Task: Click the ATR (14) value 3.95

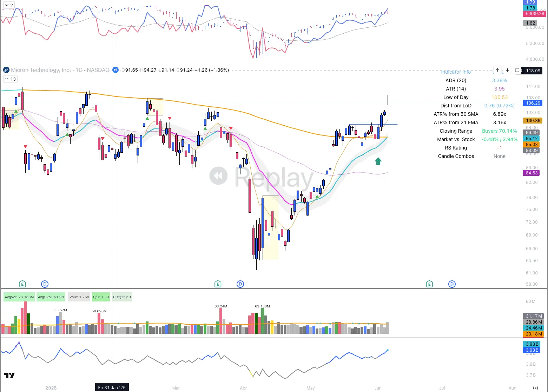Action: (x=499, y=89)
